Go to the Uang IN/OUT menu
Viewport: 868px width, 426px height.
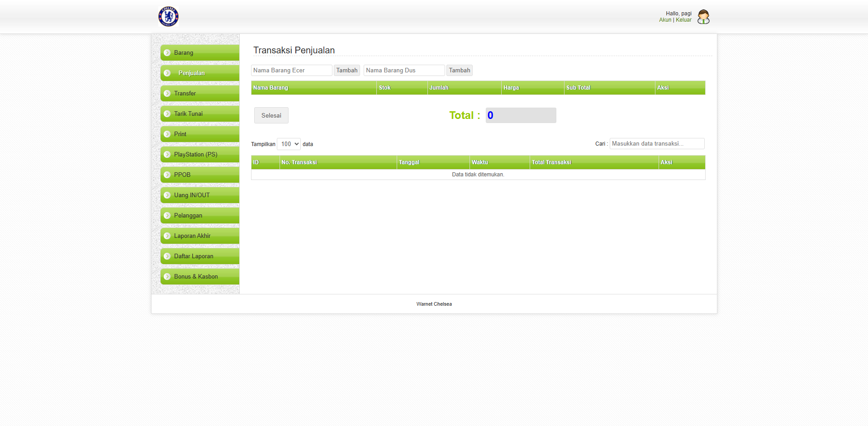192,195
